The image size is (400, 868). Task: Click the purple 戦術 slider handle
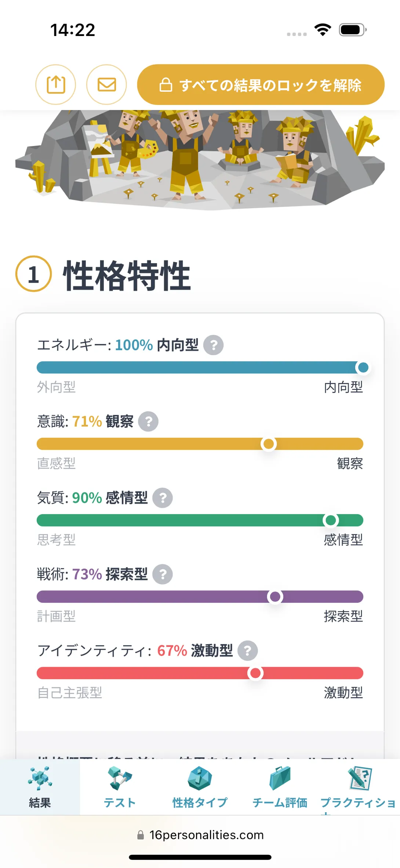point(275,597)
